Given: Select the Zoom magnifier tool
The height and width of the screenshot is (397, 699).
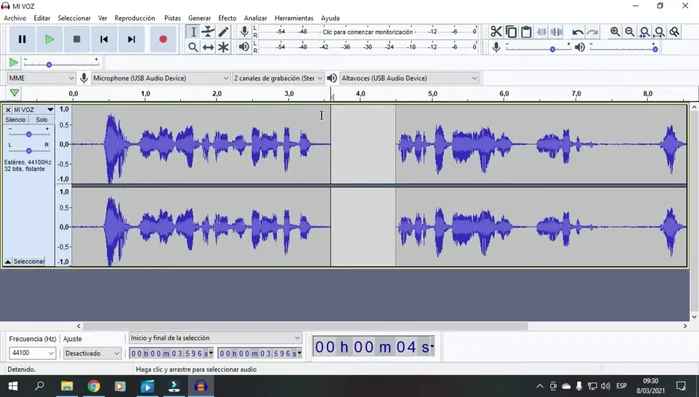Looking at the screenshot, I should [193, 47].
